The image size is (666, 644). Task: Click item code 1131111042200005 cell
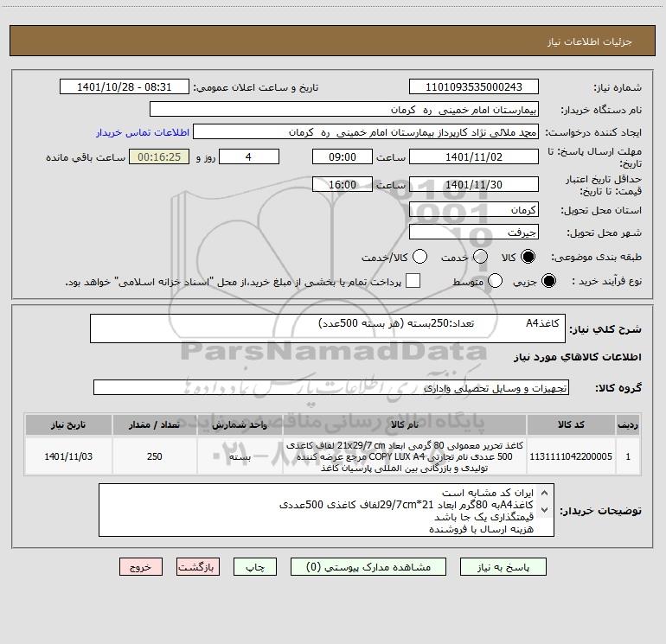coord(571,456)
